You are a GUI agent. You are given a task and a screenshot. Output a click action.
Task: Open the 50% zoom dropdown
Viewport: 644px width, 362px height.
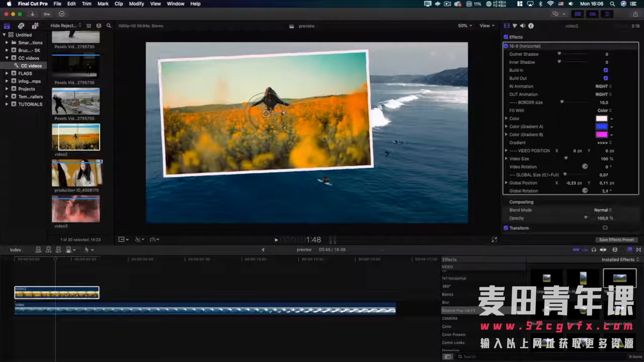(x=465, y=26)
